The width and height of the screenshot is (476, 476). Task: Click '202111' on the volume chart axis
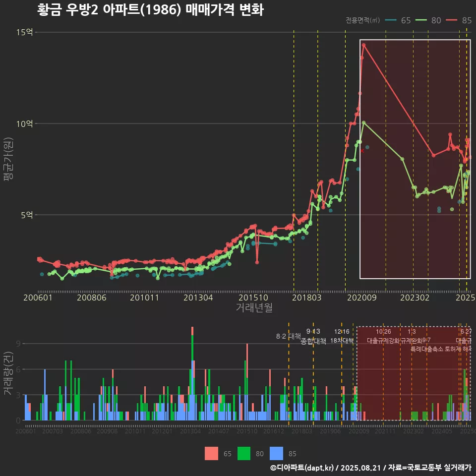pyautogui.click(x=385, y=431)
